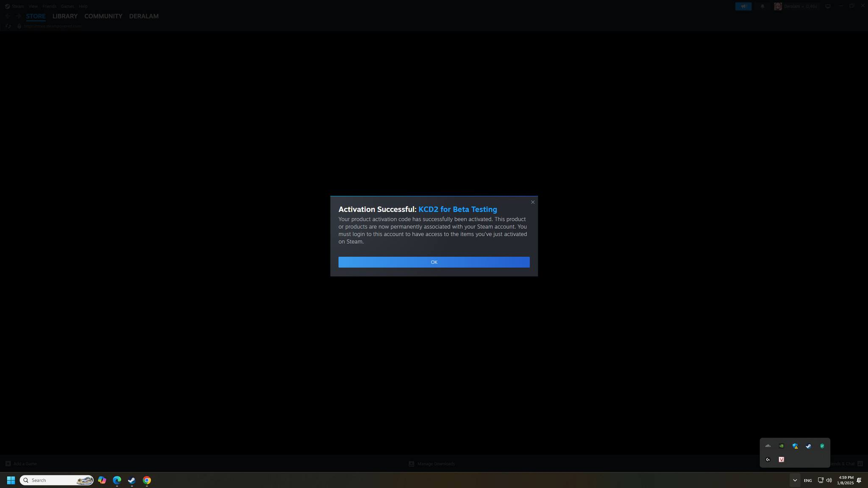868x488 pixels.
Task: Open the ENG language switcher
Action: 808,480
